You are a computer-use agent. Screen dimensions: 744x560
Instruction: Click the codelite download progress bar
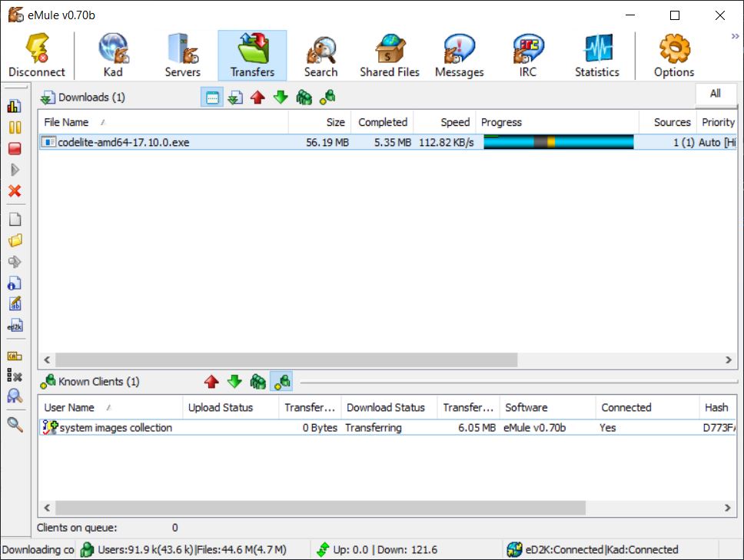pos(559,142)
